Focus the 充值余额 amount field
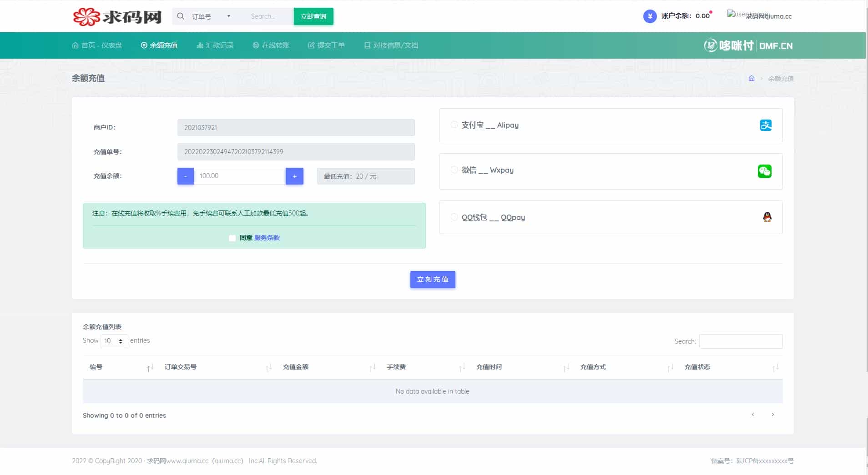Screen dimensions: 868x475 (x=240, y=176)
